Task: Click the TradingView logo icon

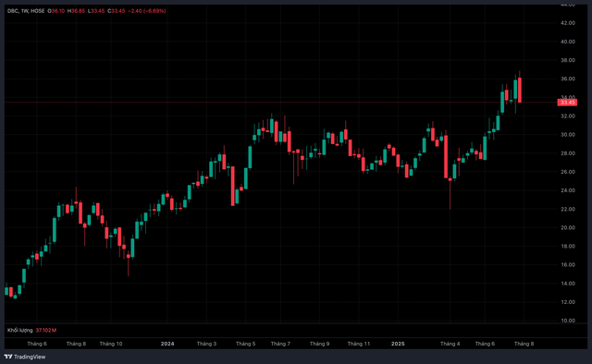Action: (8, 357)
